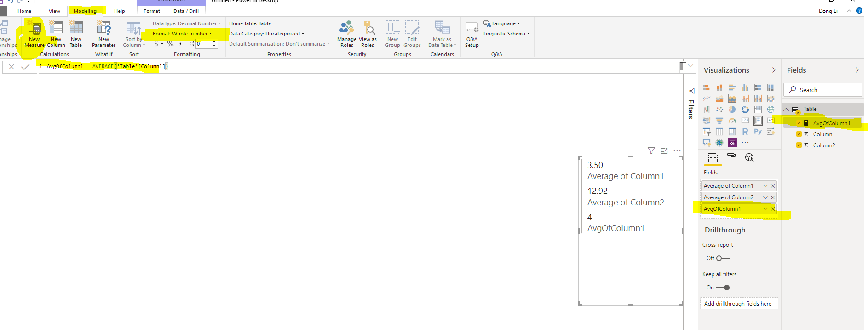Open Manage Roles

347,34
